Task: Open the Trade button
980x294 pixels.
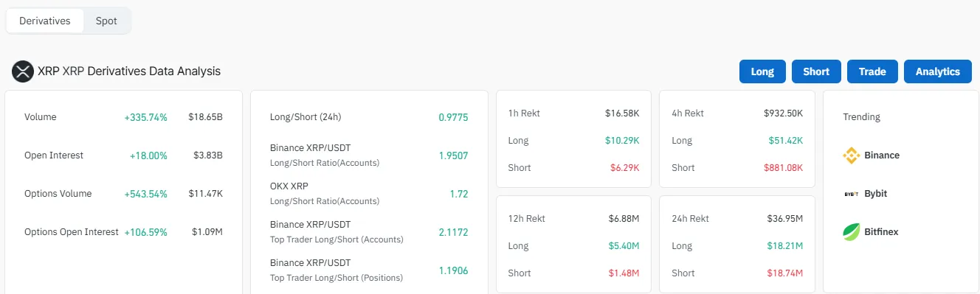Action: 872,71
